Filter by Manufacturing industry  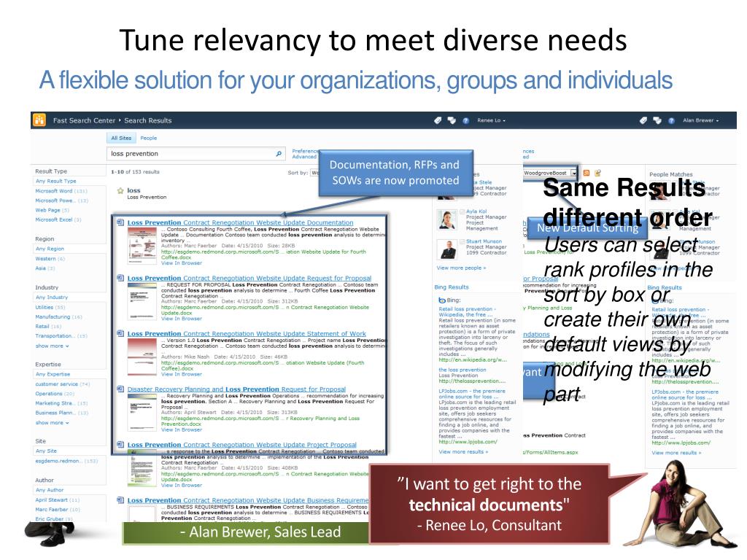(58, 316)
